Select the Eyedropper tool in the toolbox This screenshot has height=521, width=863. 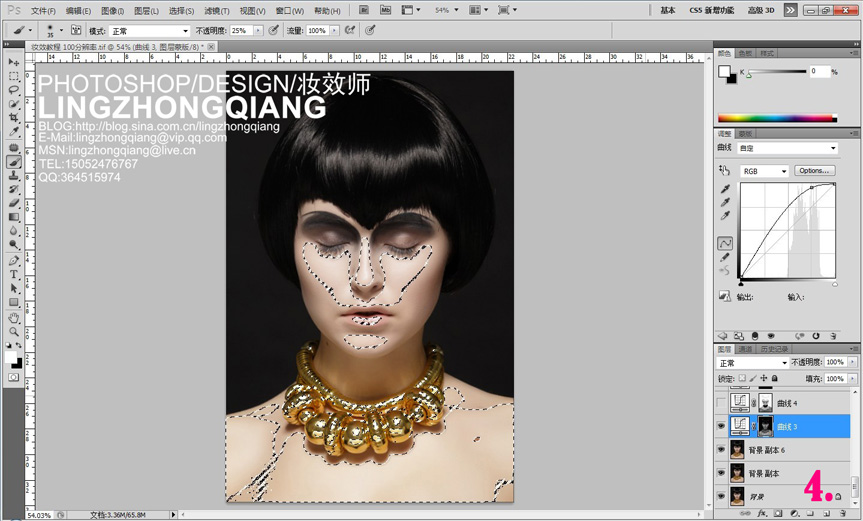(13, 131)
